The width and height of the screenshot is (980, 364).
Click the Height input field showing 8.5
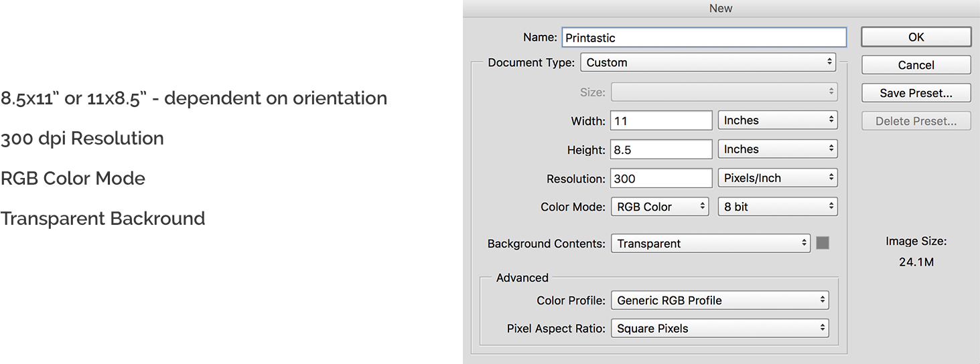(661, 150)
